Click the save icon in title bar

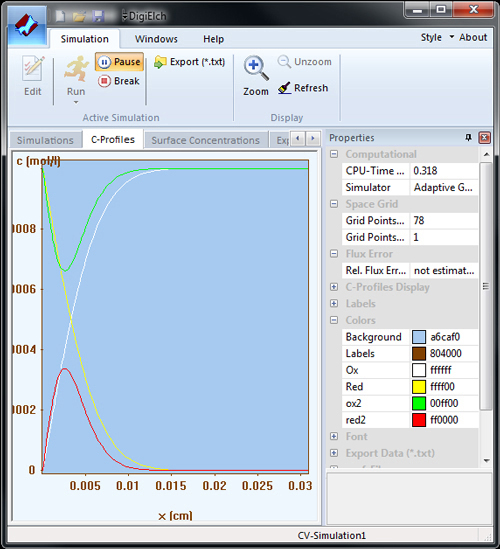[98, 16]
